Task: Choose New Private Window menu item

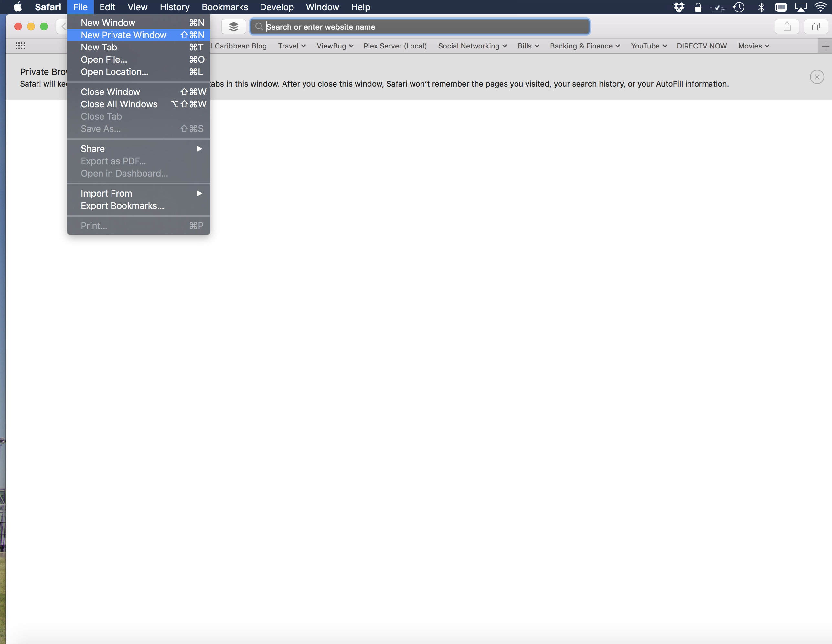Action: (139, 35)
